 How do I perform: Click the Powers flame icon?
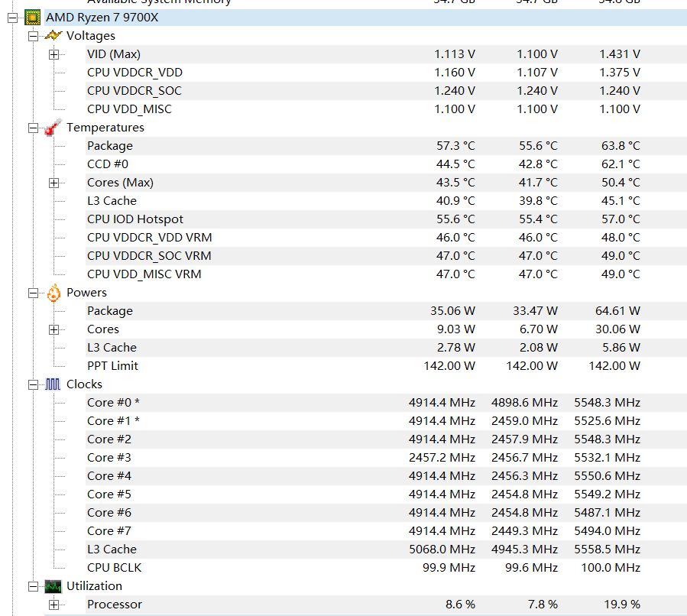point(52,292)
